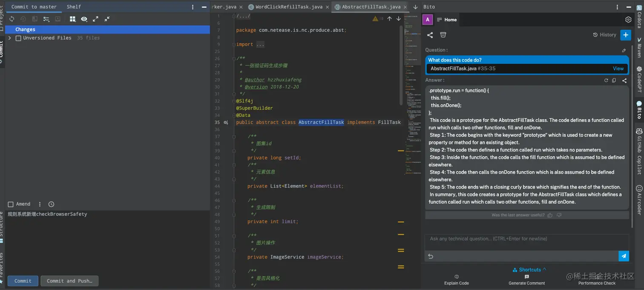This screenshot has width=644, height=290.
Task: Open the Group By dropdown icon
Action: tap(73, 19)
